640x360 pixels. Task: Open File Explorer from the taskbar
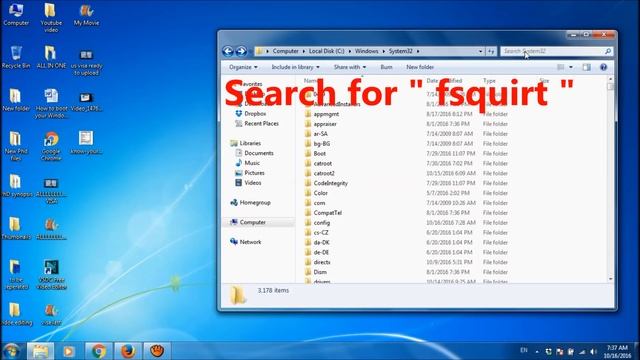coord(40,351)
